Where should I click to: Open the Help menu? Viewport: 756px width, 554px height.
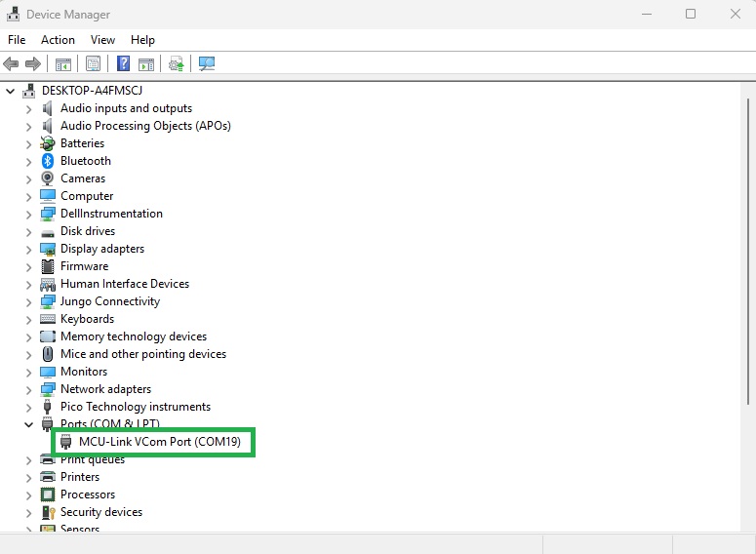point(142,40)
